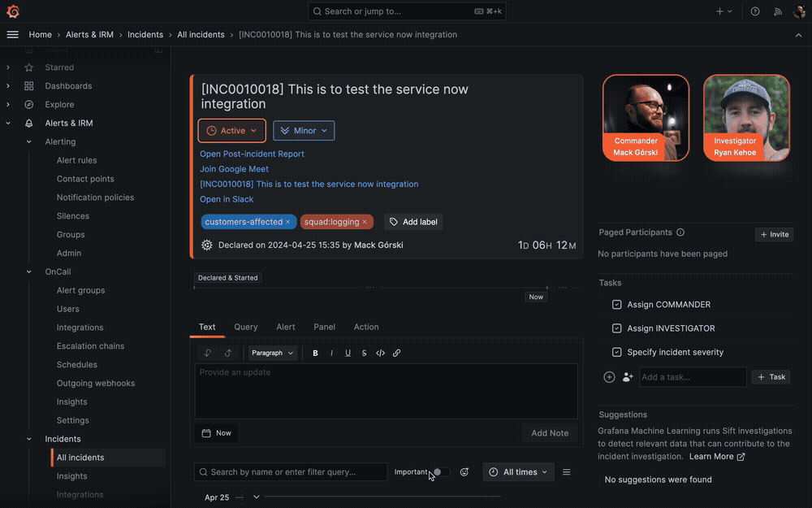Viewport: 812px width, 508px height.
Task: Click the Paged Participants info icon
Action: [680, 232]
